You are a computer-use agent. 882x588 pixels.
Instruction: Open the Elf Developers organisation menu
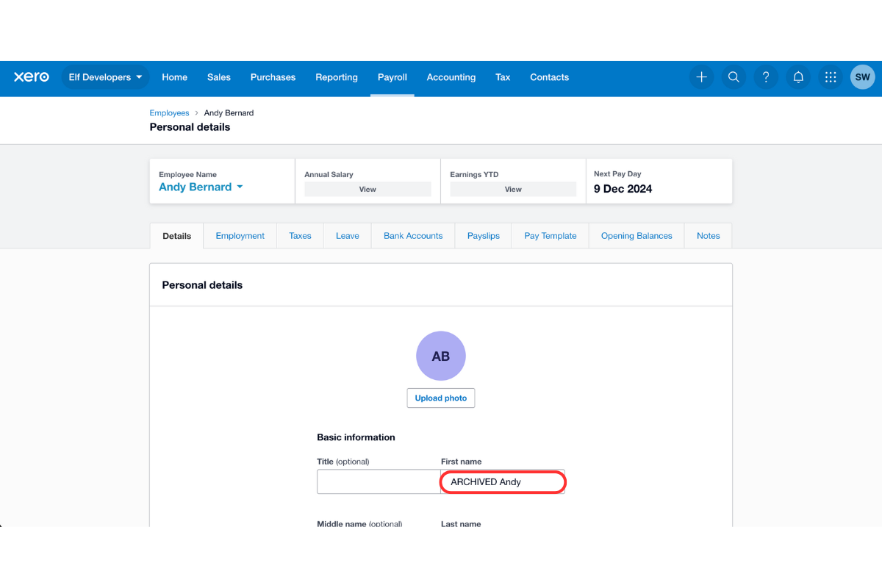point(105,76)
